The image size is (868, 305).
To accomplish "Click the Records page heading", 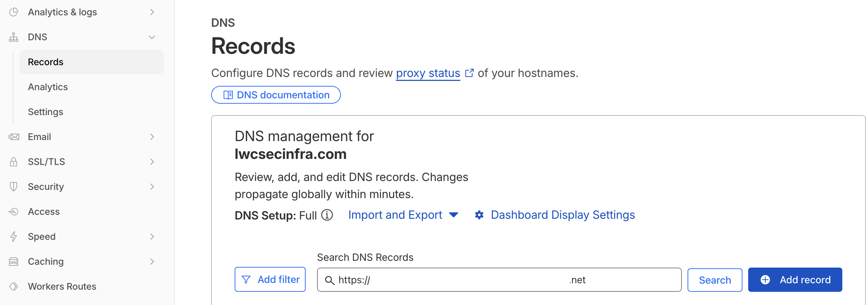I will 253,46.
